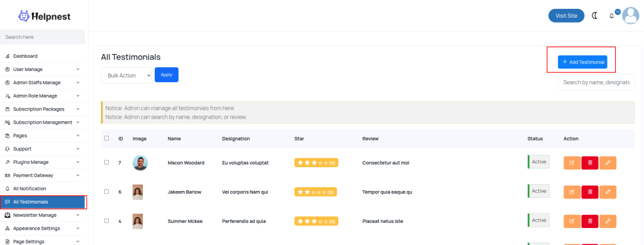Expand Payment Gateway chevron
This screenshot has height=245, width=644.
(x=78, y=175)
